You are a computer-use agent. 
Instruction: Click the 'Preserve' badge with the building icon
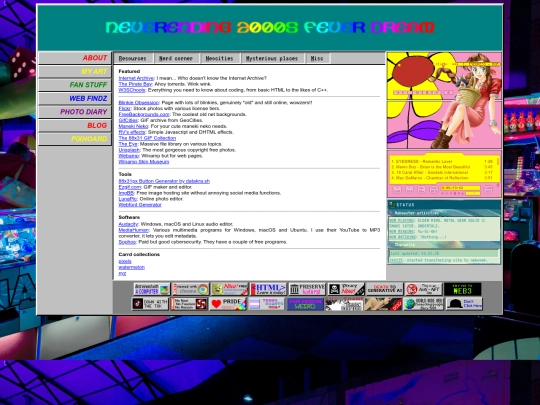click(307, 289)
